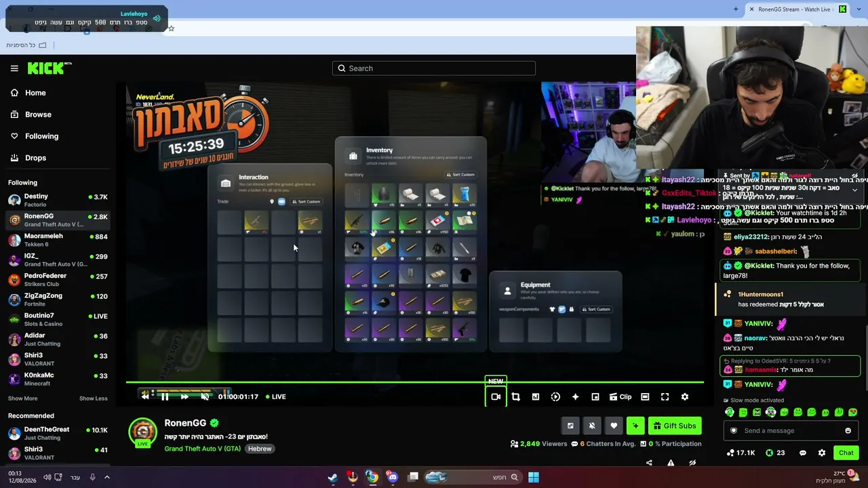Screen dimensions: 868x488
Task: Insert the first green headphone emote
Action: point(730,412)
